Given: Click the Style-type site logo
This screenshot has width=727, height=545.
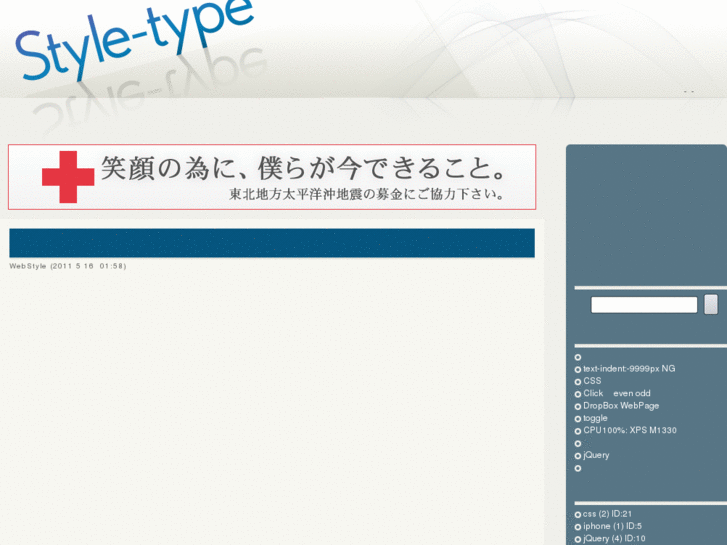Looking at the screenshot, I should (134, 39).
